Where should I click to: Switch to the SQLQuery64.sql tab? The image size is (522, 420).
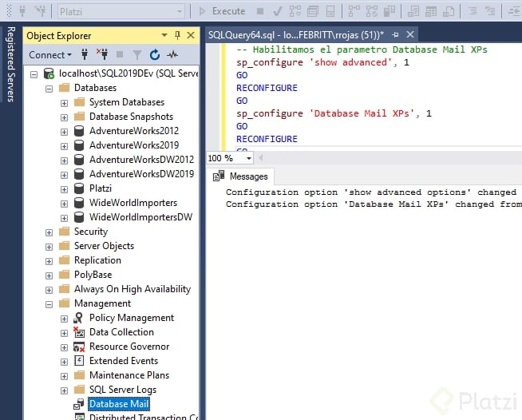point(296,34)
